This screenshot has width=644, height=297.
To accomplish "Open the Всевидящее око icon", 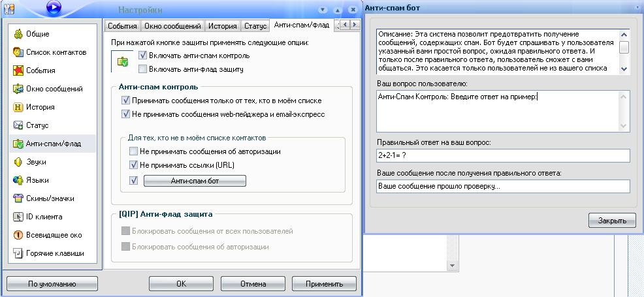I will pos(18,235).
